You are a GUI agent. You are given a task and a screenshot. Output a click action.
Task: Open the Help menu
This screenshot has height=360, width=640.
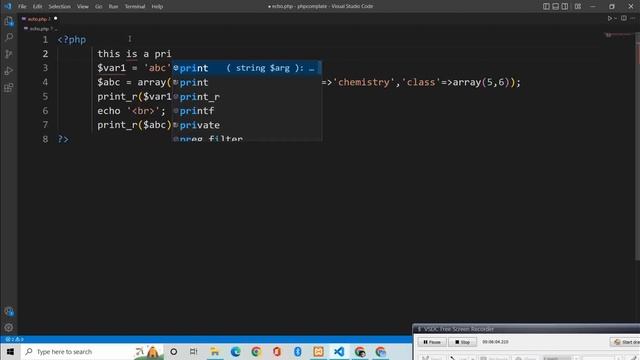click(157, 7)
